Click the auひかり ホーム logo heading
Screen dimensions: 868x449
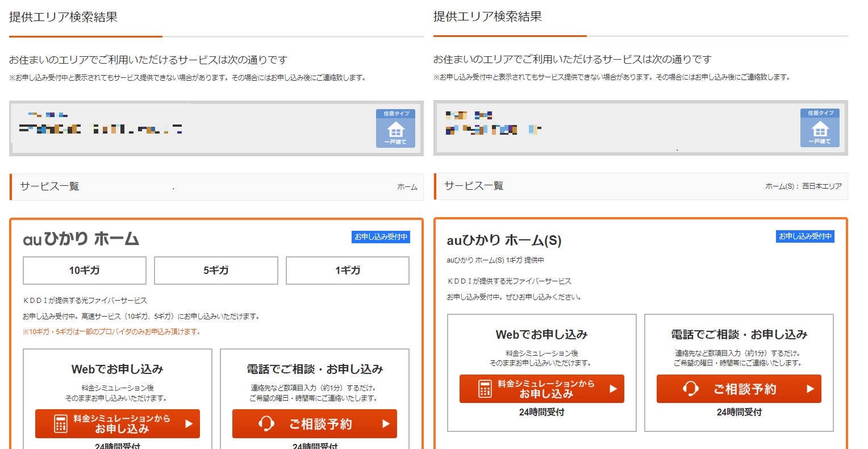81,239
